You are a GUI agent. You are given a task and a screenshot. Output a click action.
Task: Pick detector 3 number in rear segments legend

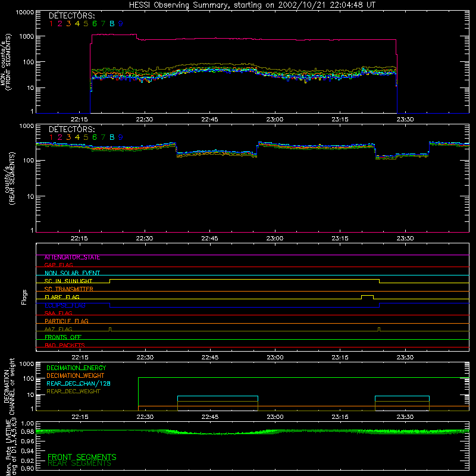click(68, 137)
